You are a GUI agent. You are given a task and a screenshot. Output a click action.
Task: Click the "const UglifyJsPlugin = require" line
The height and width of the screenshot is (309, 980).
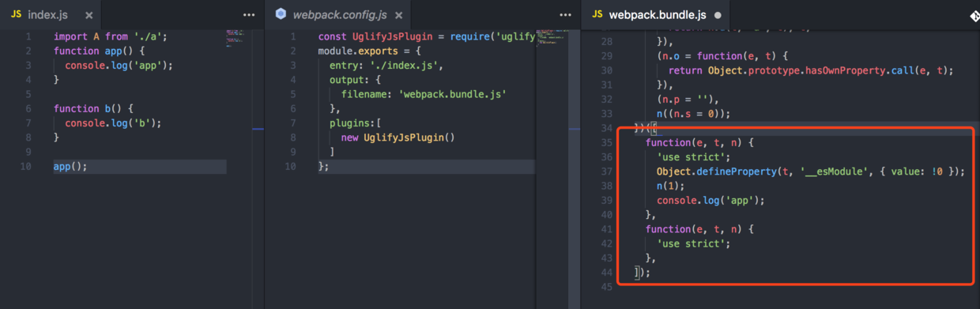pyautogui.click(x=426, y=36)
